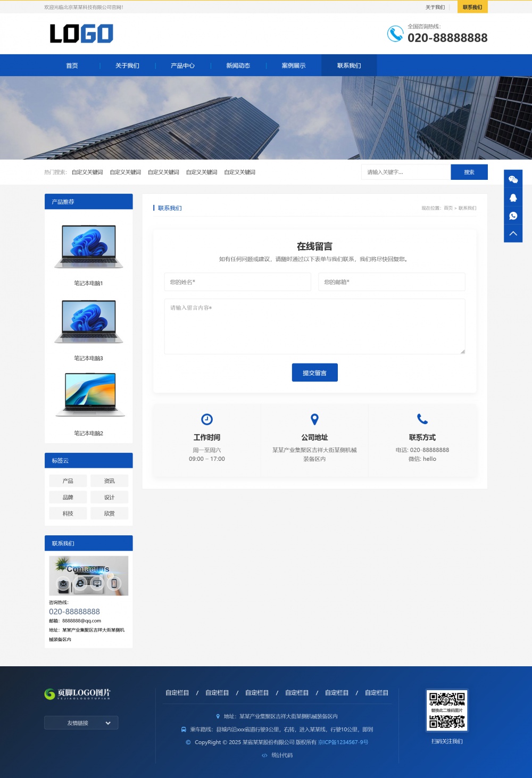Click the location pin icon above 公司地址
Screen dimensions: 532x778
[x=314, y=419]
